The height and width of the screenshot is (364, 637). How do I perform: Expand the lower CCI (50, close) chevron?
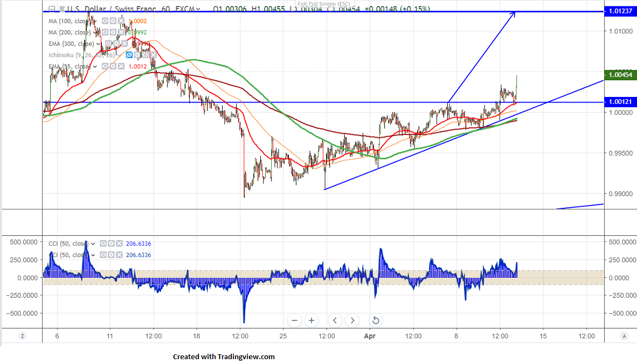click(93, 255)
